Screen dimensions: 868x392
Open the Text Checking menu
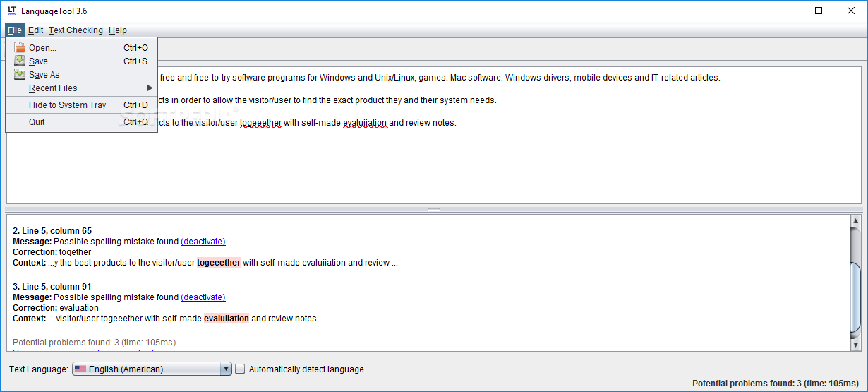pos(76,30)
